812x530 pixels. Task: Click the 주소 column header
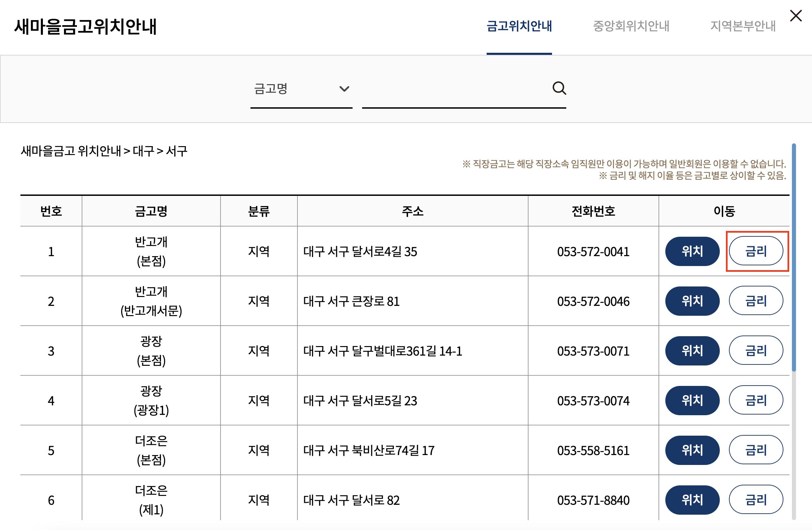(412, 211)
